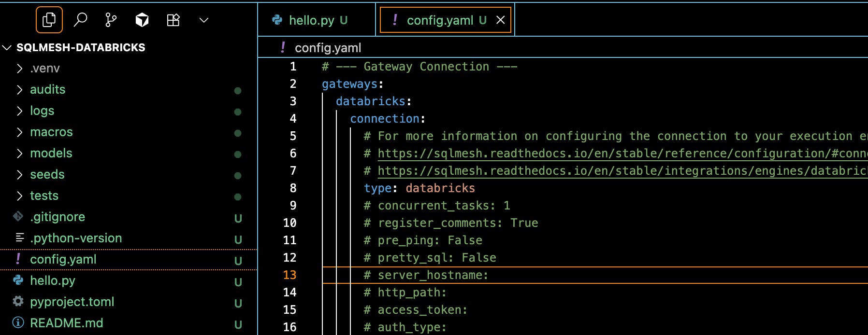This screenshot has height=335, width=868.
Task: Click the git status dot for seeds
Action: 238,175
